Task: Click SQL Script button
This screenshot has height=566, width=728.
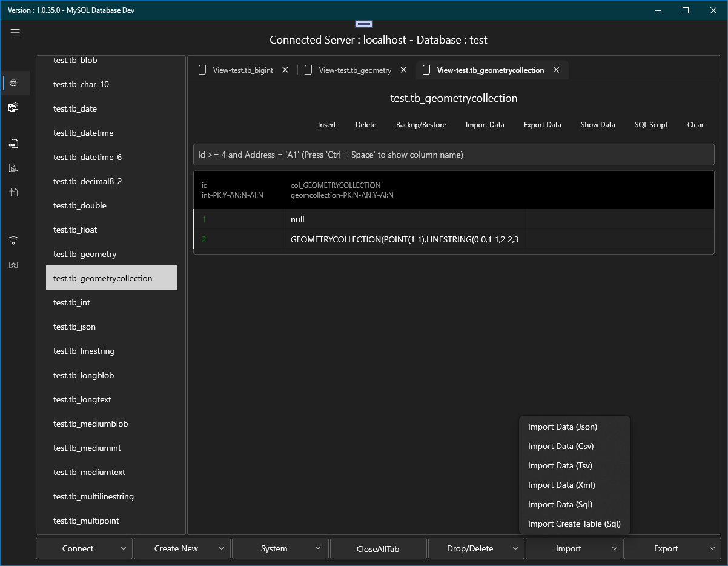Action: 651,125
